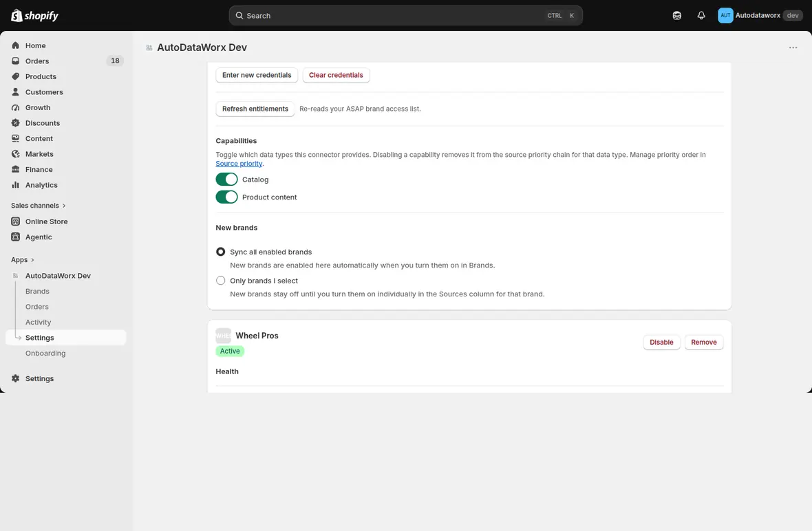Click the Shopify logo

pos(34,16)
